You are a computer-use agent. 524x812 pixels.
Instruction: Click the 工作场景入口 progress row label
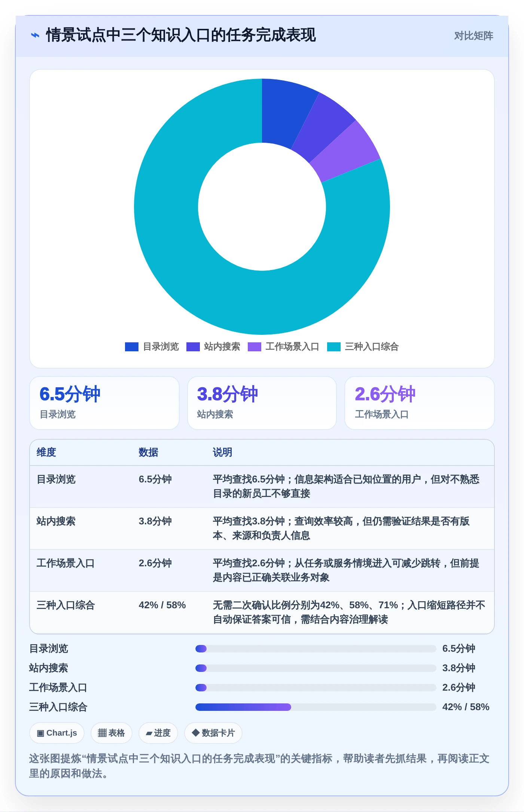pyautogui.click(x=58, y=688)
